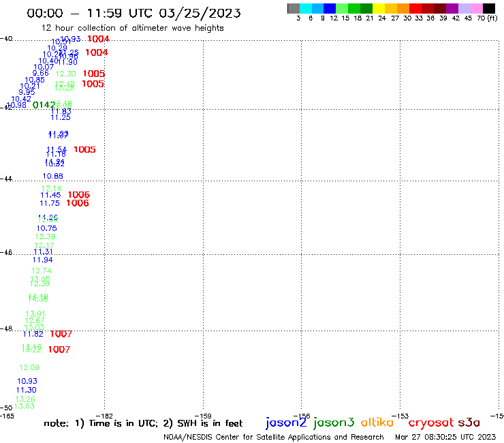
Task: Click the light green 15 ft legend swatch
Action: point(342,8)
